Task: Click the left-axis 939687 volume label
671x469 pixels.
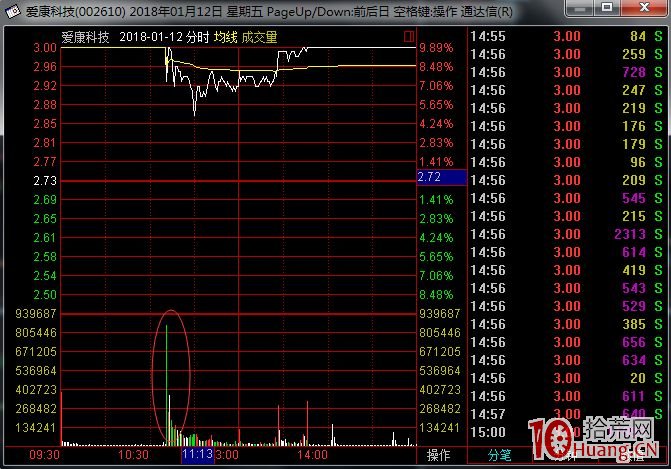Action: (x=36, y=314)
